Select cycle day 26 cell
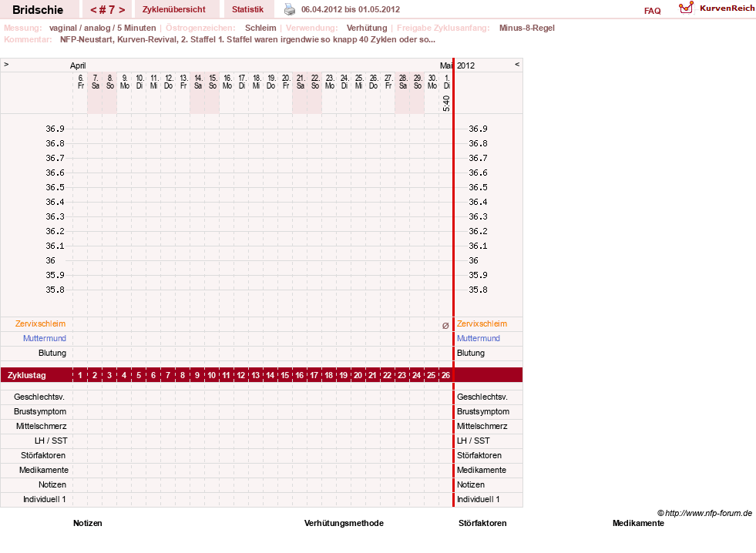Screen dimensions: 756x553 (445, 375)
